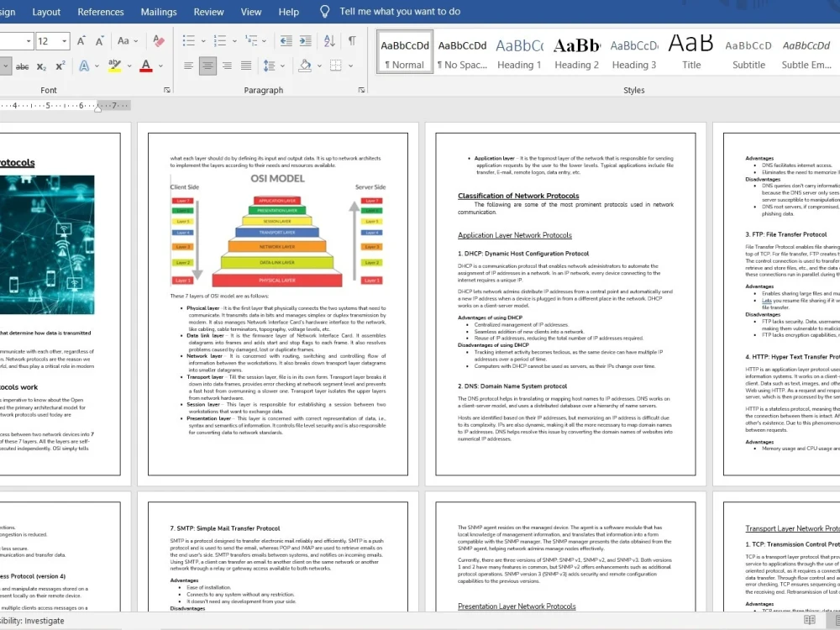Expand text effects dropdown arrow
The image size is (840, 630).
coord(97,66)
